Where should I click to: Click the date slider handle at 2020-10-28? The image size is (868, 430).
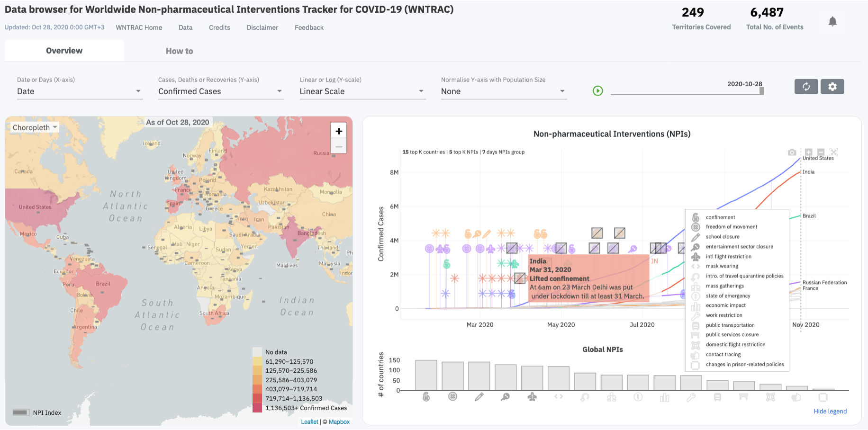pyautogui.click(x=761, y=90)
